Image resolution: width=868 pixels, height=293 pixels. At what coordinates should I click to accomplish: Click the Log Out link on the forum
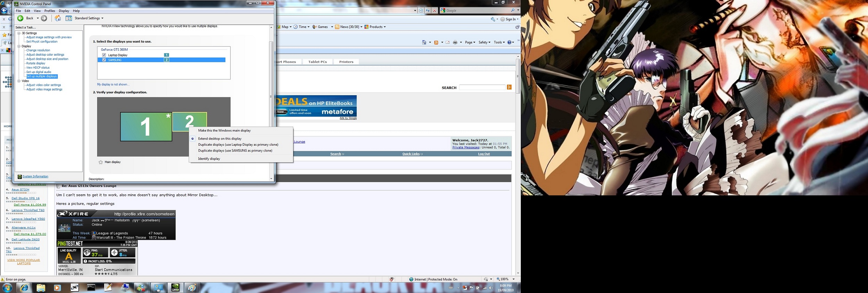(484, 154)
